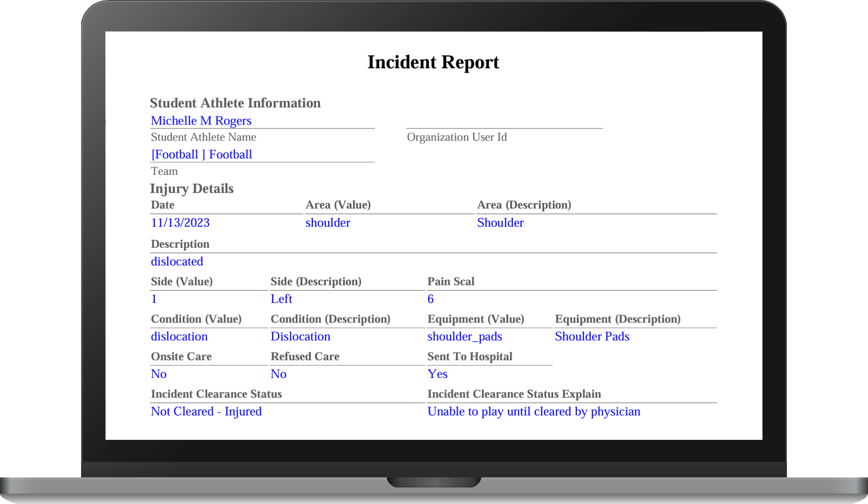
Task: Click the Condition (Description) header
Action: click(x=330, y=319)
